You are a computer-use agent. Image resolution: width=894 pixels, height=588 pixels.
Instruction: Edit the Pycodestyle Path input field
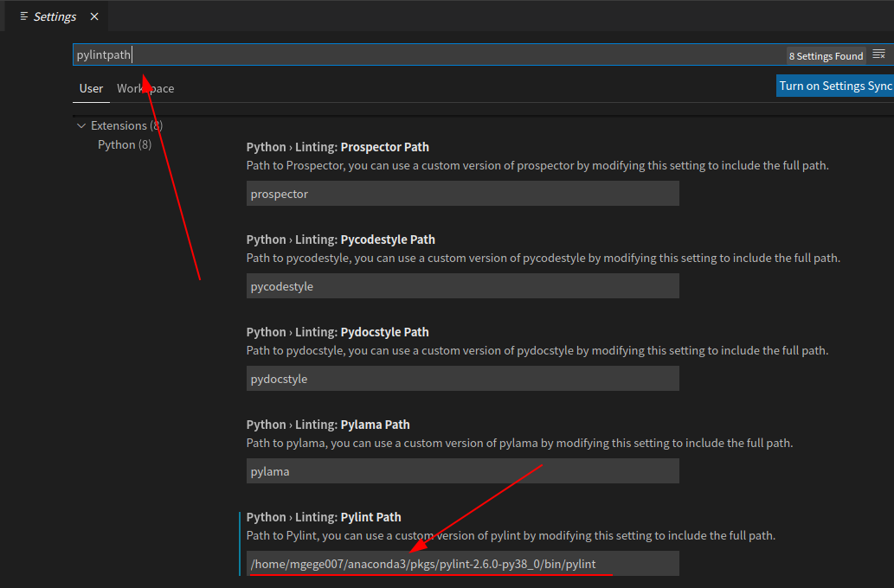click(462, 286)
